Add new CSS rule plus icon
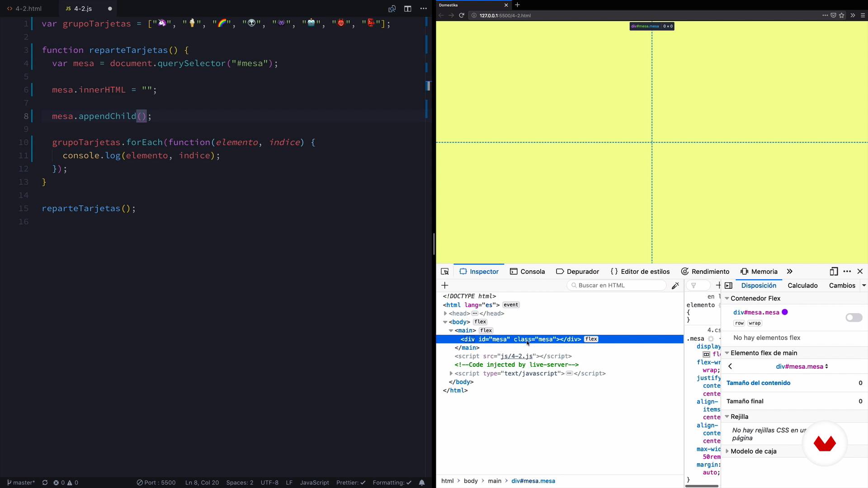The width and height of the screenshot is (868, 488). (x=718, y=285)
